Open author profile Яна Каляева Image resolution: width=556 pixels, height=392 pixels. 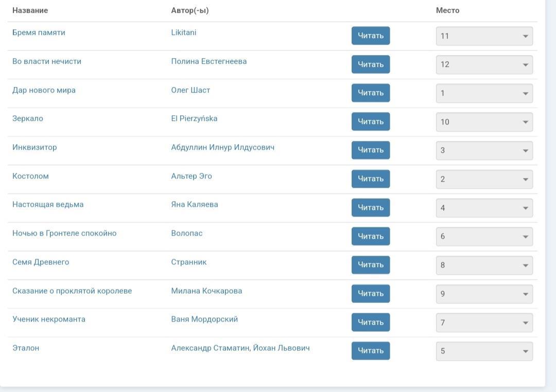(195, 204)
